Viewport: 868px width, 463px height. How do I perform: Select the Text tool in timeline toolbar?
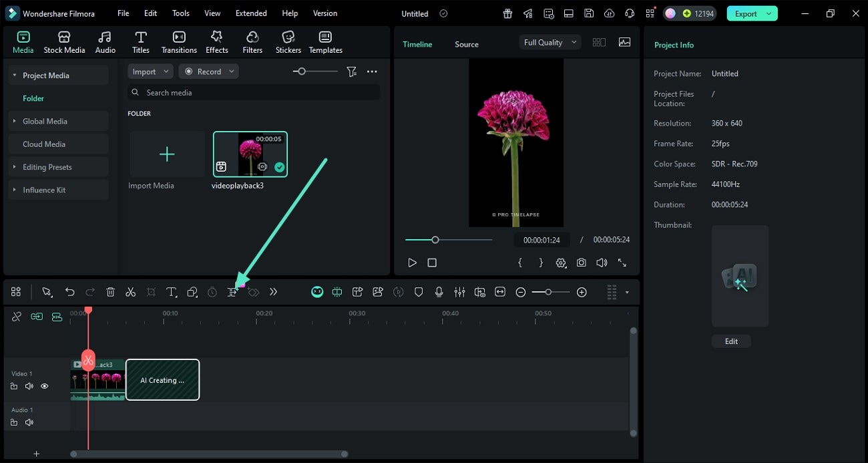[x=172, y=292]
